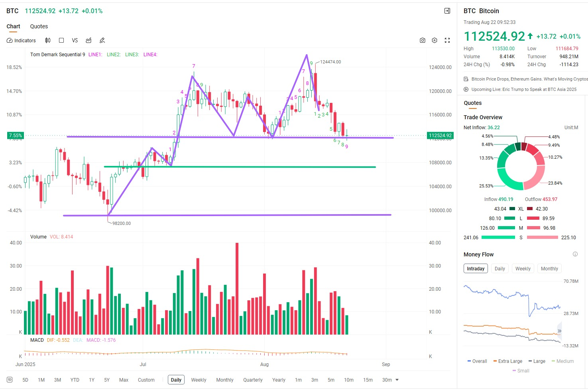Change candlestick chart type
The image size is (588, 390).
tap(48, 40)
